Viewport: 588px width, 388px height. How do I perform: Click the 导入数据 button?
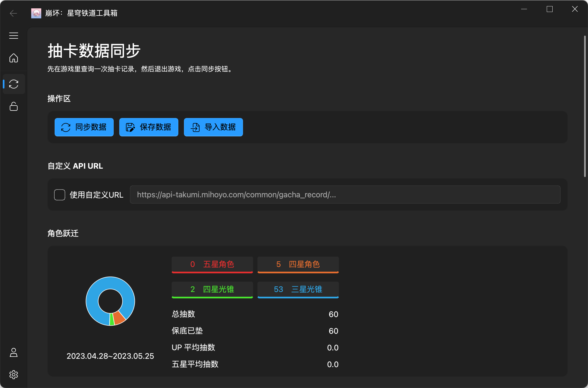click(x=213, y=127)
